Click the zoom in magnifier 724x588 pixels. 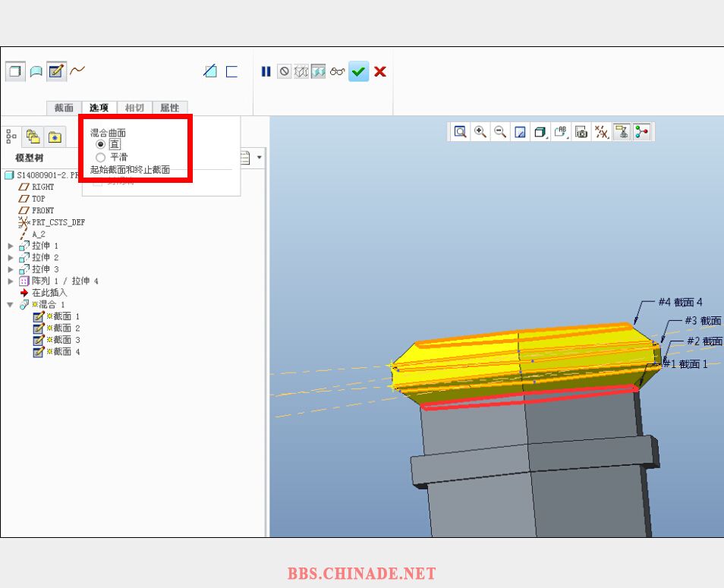480,132
